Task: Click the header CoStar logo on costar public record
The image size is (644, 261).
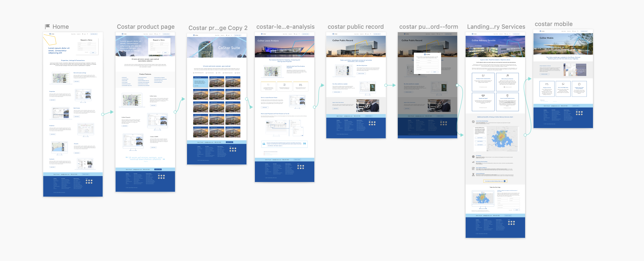Action: (335, 34)
